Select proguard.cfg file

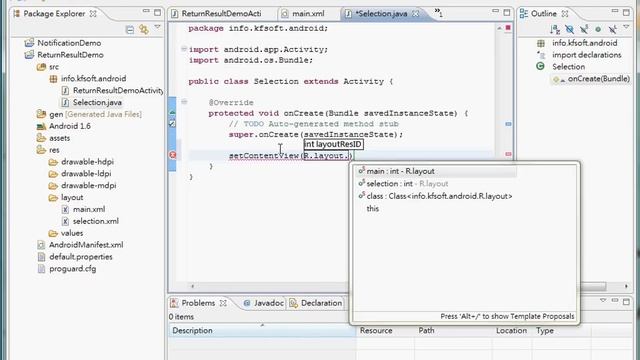73,269
